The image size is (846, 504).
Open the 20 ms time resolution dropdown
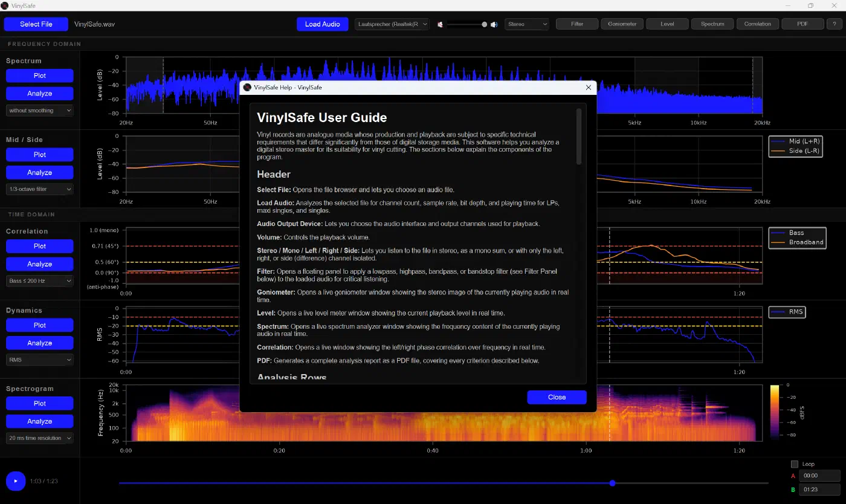pyautogui.click(x=40, y=438)
